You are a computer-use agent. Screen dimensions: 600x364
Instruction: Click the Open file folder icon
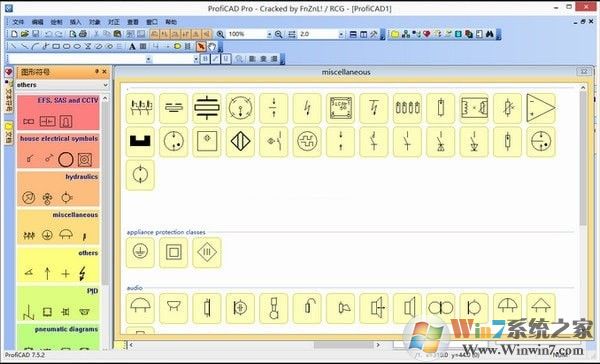25,34
